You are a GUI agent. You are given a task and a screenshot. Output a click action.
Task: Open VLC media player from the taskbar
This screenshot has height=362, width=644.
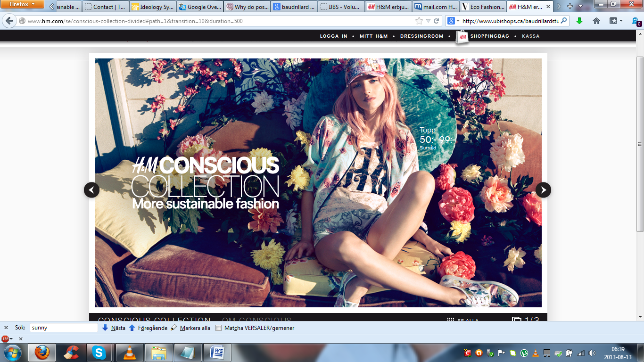click(129, 353)
